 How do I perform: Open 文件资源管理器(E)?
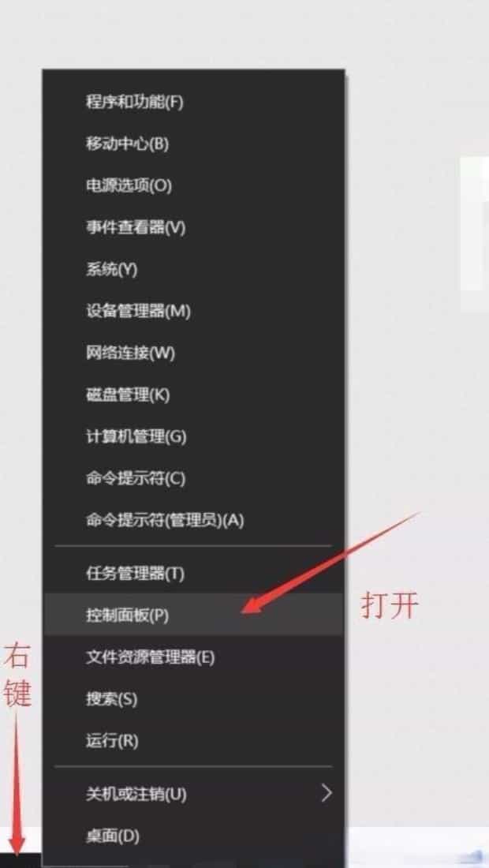[x=193, y=657]
